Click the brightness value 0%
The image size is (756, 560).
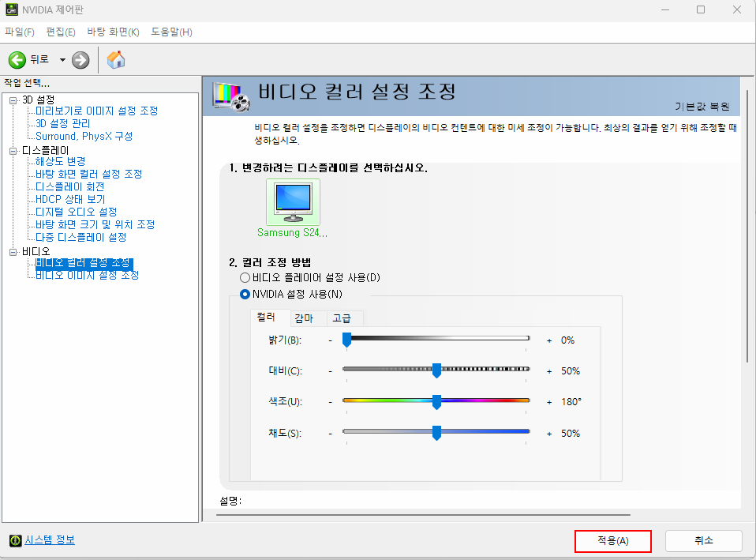pyautogui.click(x=567, y=340)
